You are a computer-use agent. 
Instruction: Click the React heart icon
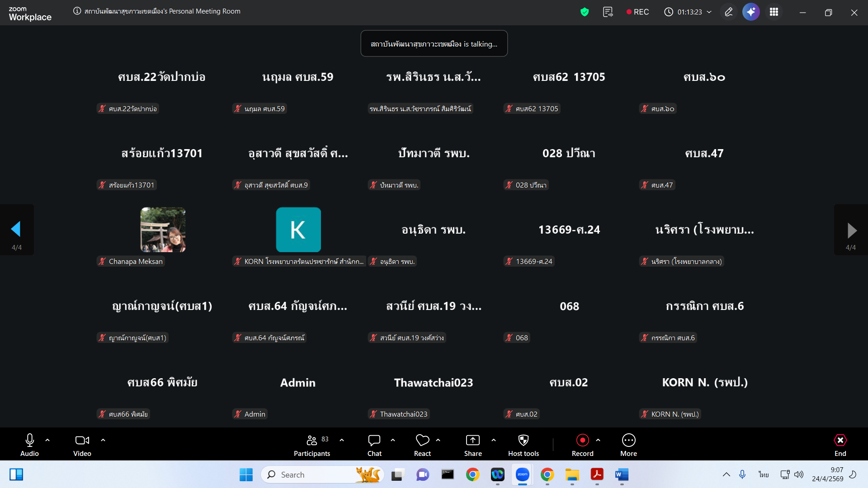pyautogui.click(x=422, y=441)
